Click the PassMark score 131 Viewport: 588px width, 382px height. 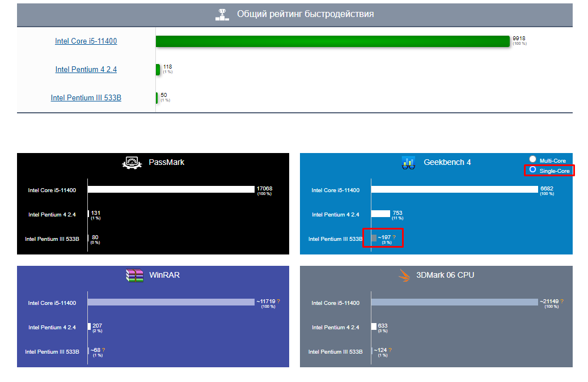96,213
